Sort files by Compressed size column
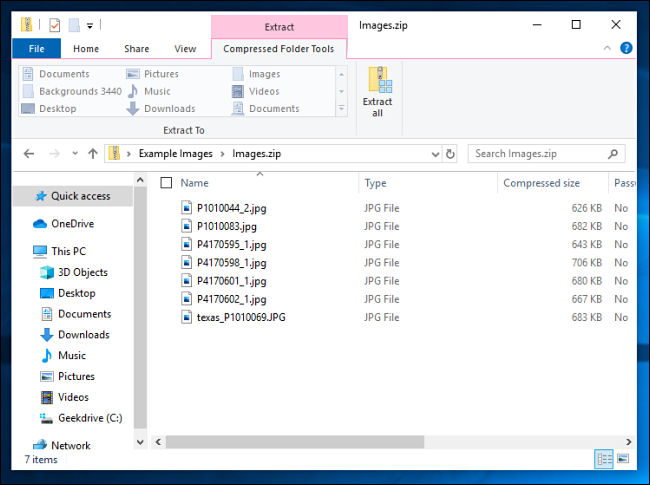 click(x=541, y=183)
